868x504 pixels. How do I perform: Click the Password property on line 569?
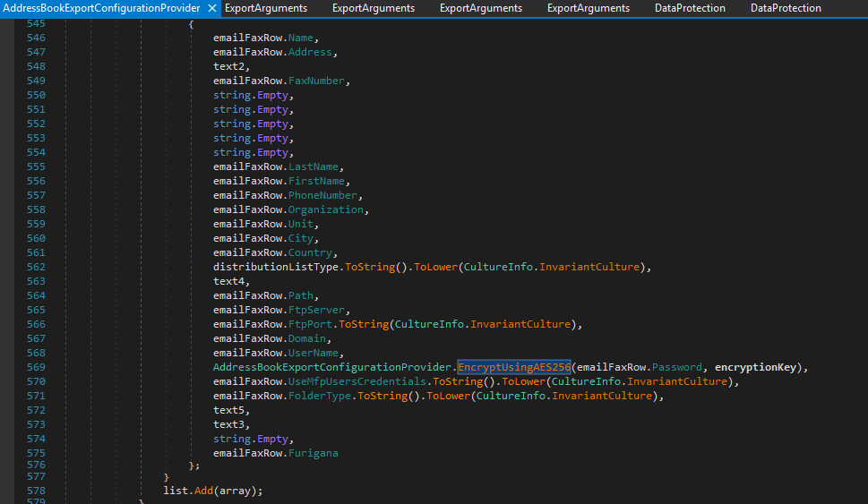676,368
